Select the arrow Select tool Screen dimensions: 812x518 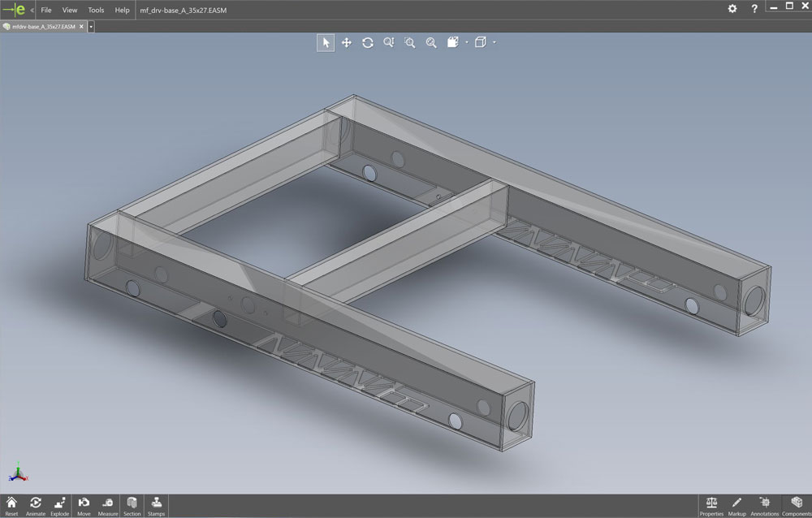point(326,42)
